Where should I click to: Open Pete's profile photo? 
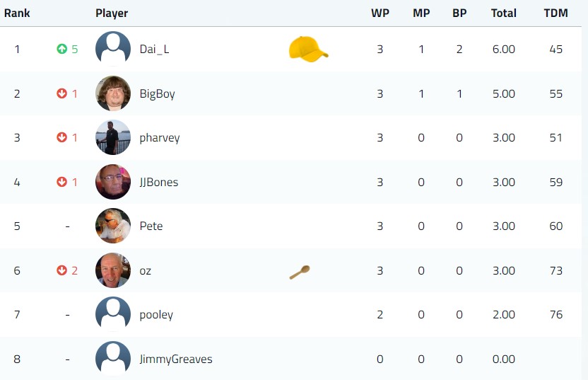[113, 226]
